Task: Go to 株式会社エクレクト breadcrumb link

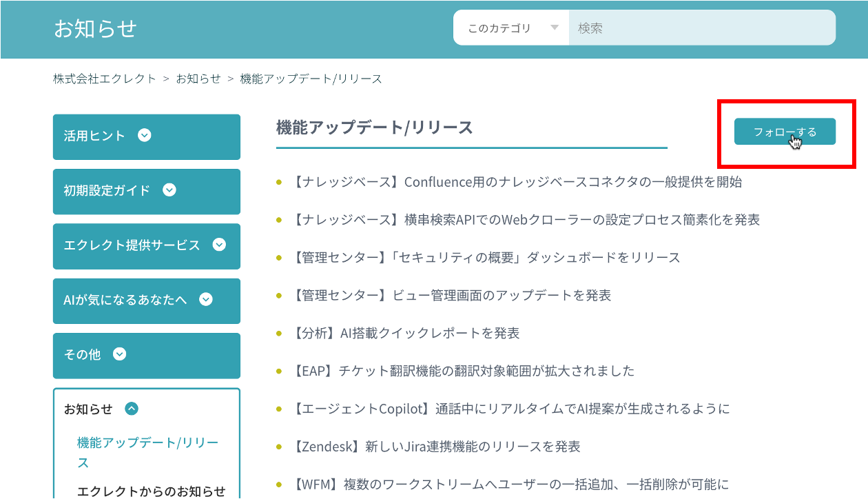Action: coord(105,79)
